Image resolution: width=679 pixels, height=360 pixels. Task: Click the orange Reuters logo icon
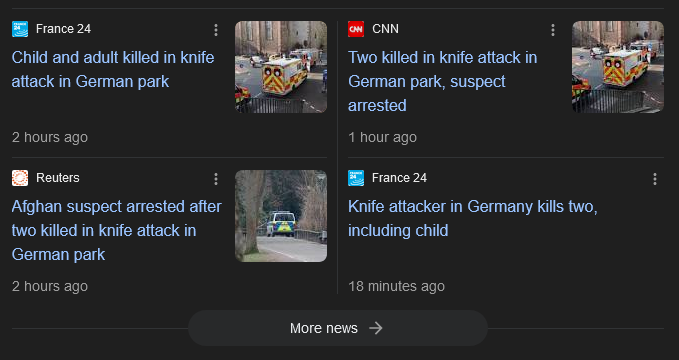click(20, 178)
